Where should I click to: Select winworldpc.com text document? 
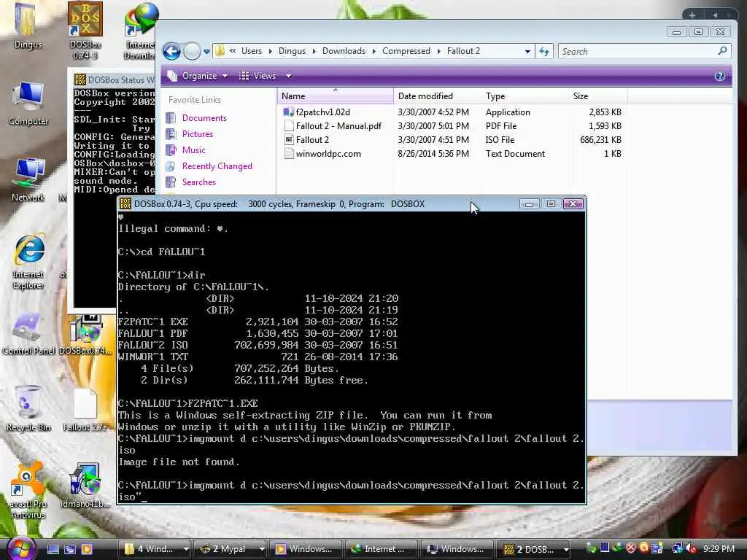coord(328,154)
